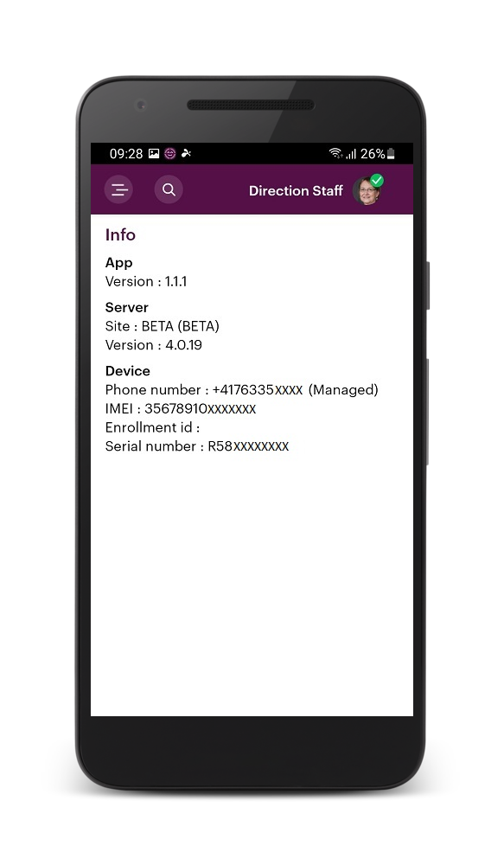The image size is (504, 865).
Task: Tap the Enrollment id field
Action: point(153,427)
